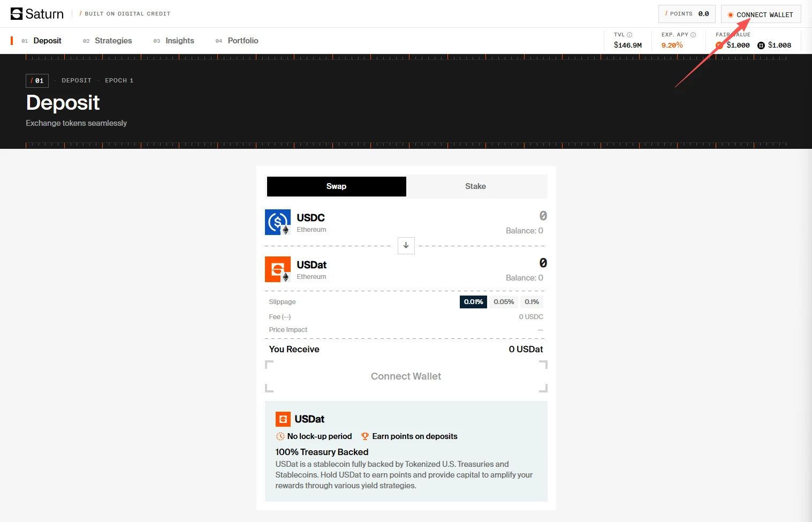Click the Price Impact label
Screen dimensions: 812x522
288,330
